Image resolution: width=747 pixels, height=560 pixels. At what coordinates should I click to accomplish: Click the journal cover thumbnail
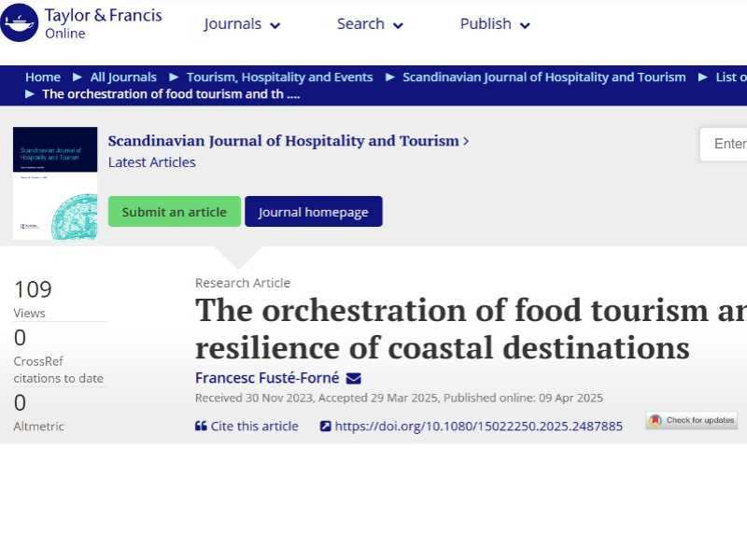pyautogui.click(x=55, y=183)
